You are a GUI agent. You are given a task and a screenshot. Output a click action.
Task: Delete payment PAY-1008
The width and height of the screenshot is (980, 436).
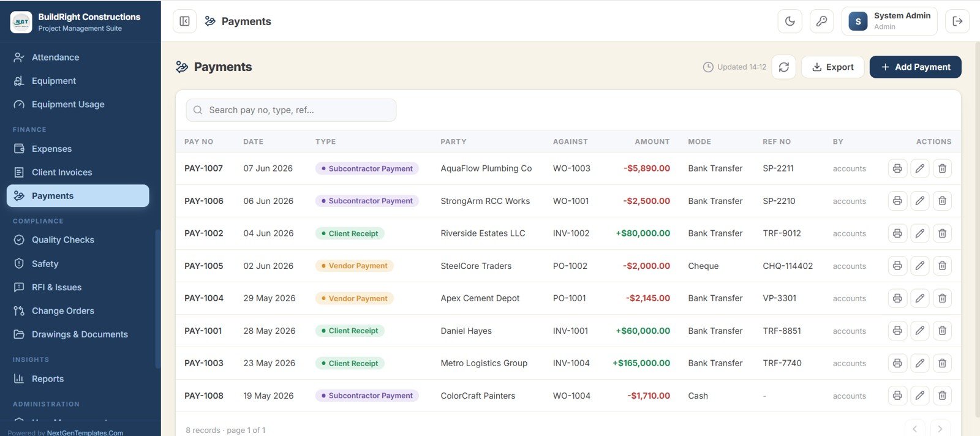(942, 396)
